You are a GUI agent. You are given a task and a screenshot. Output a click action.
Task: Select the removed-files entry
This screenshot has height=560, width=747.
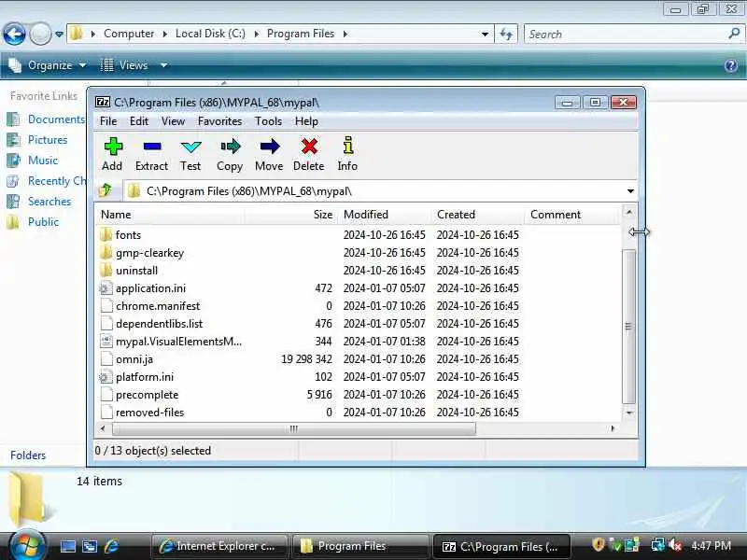(x=149, y=413)
